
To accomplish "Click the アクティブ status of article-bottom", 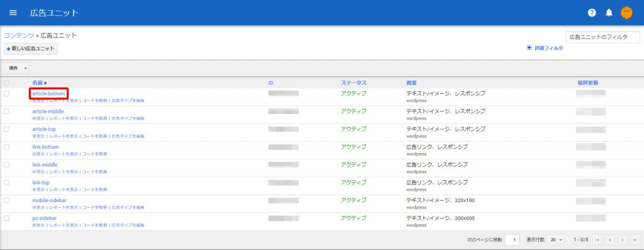I will click(x=353, y=93).
